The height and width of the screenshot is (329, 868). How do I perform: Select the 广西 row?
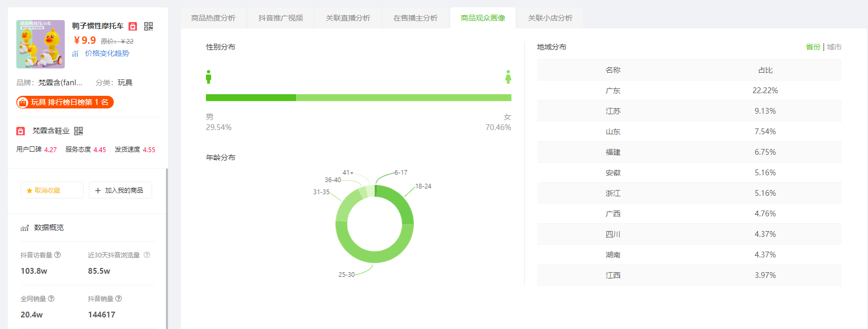pos(689,214)
